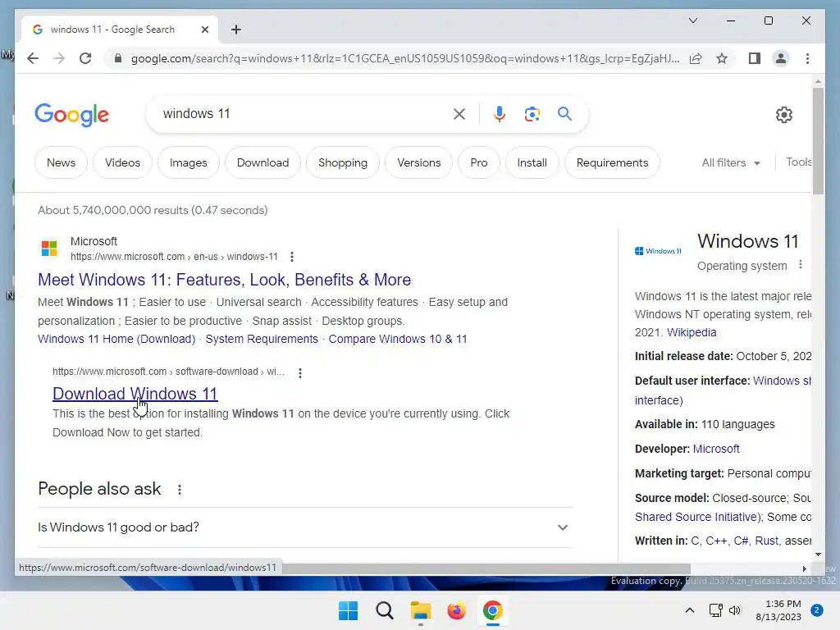This screenshot has height=630, width=840.
Task: Expand "Is Windows 11 good or bad?" question
Action: point(305,527)
